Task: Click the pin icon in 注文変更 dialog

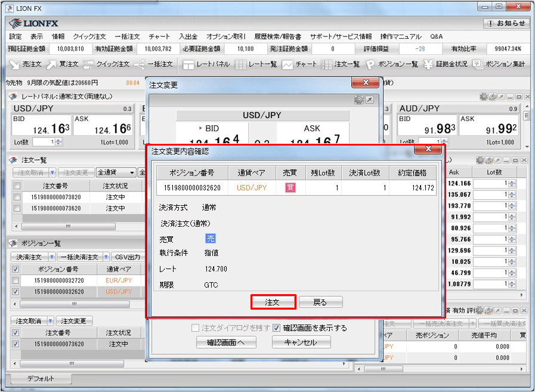Action: coord(370,100)
